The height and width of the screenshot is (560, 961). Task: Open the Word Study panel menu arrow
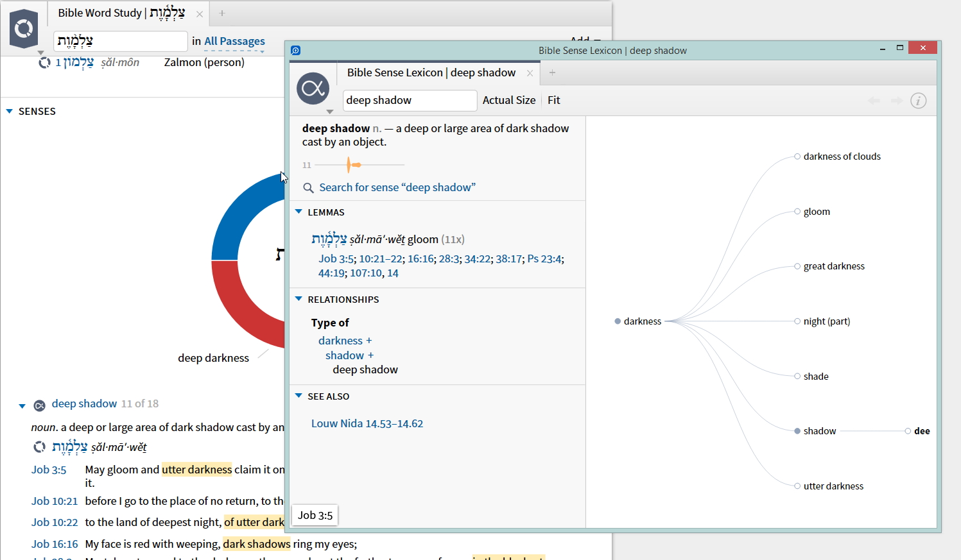[x=41, y=53]
